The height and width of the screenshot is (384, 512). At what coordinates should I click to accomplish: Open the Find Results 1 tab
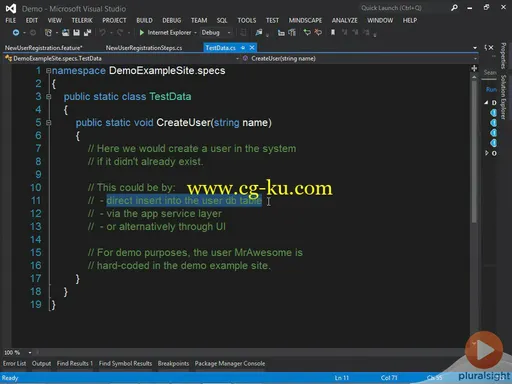(75, 363)
